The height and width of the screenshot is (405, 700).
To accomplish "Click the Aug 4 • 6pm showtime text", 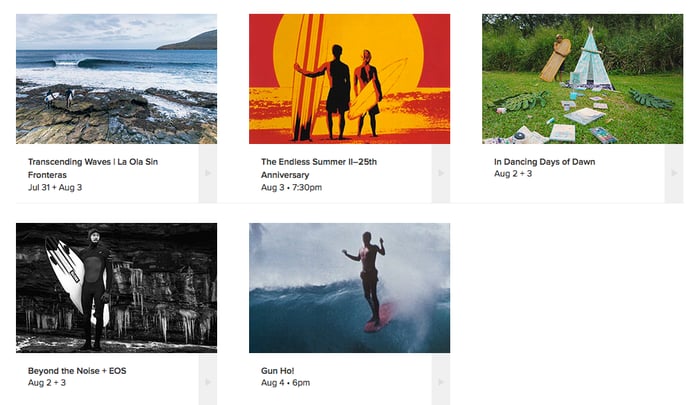I will [286, 383].
